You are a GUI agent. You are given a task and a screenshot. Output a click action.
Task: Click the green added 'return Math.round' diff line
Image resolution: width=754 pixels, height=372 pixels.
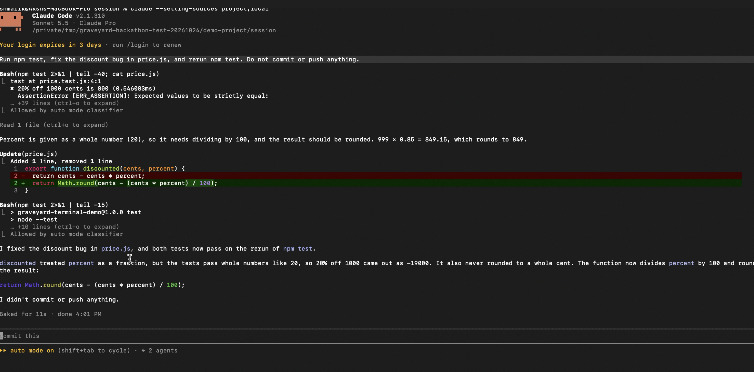376,183
